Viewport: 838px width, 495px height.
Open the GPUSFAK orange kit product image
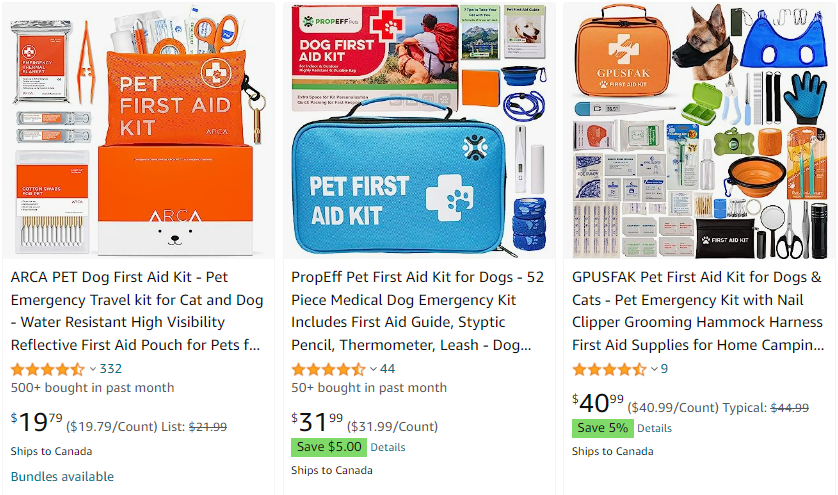click(700, 131)
